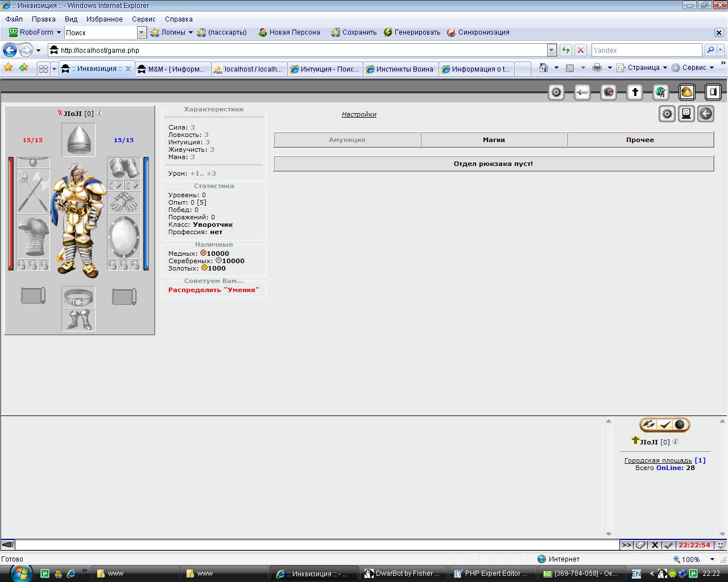Click the info icon next to JIoJI in character panel
Screen dimensions: 728x582
pos(100,113)
